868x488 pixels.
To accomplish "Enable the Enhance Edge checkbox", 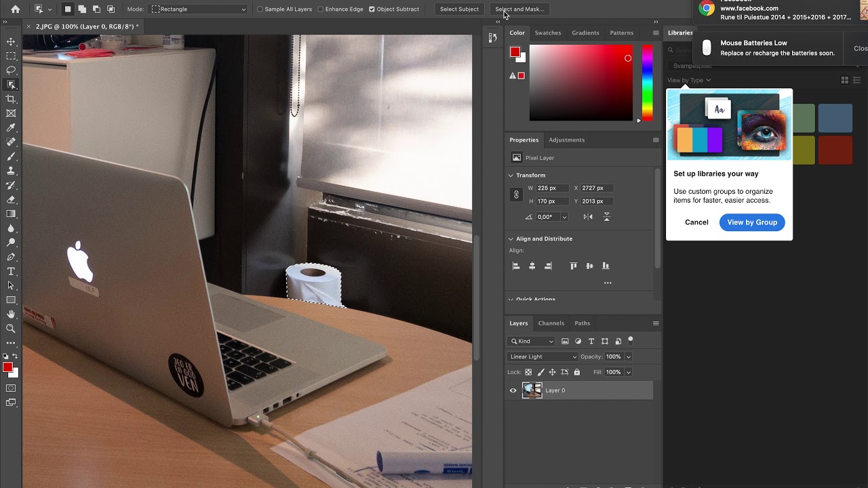I will 320,9.
